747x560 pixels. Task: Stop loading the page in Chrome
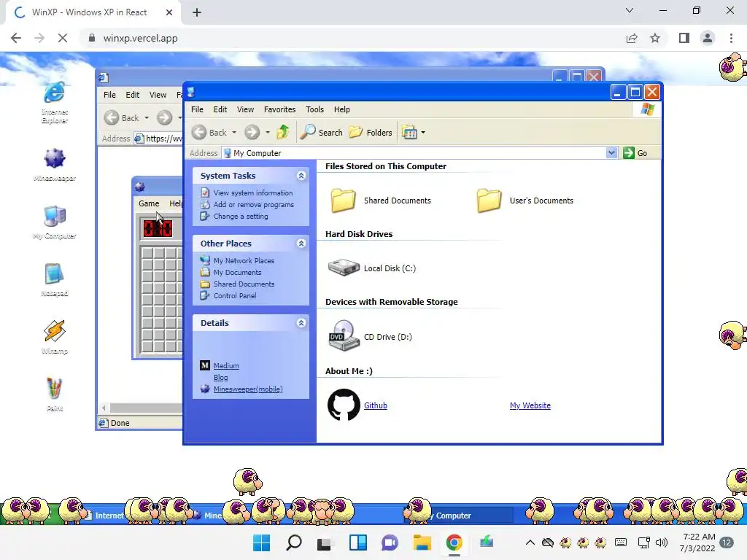(x=63, y=38)
